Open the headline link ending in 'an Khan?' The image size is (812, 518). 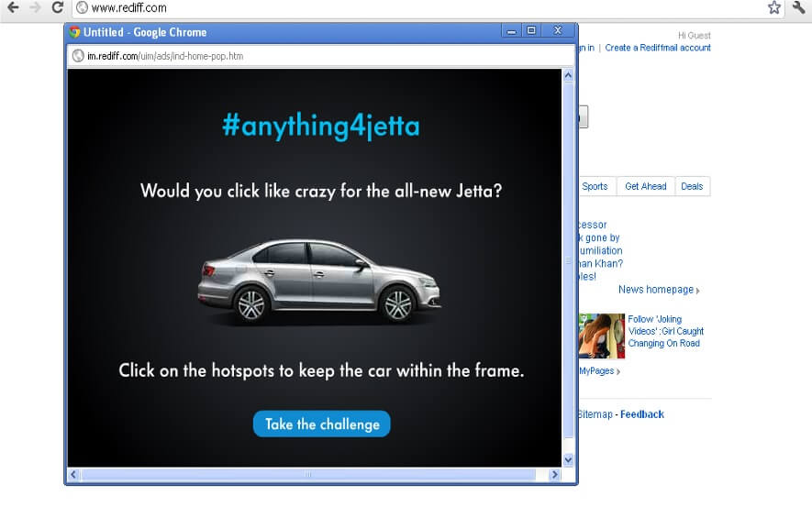click(601, 263)
